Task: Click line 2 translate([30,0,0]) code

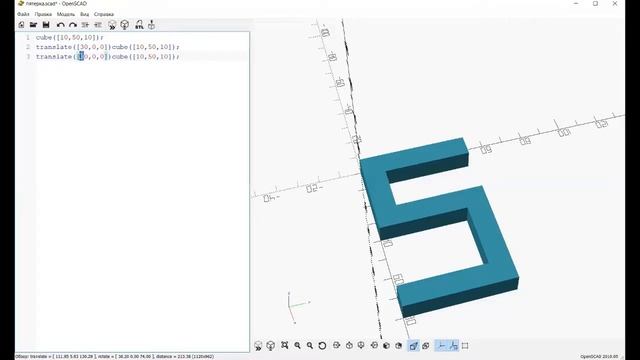Action: point(107,47)
